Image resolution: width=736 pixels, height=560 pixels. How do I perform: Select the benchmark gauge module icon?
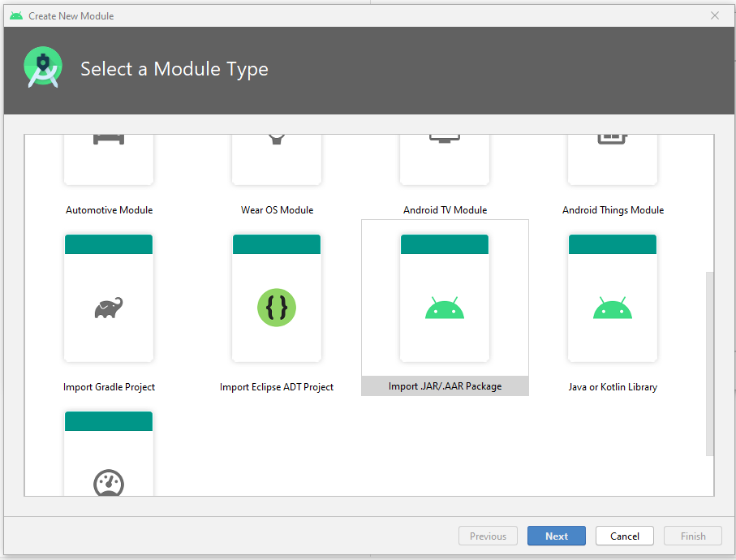(x=109, y=483)
